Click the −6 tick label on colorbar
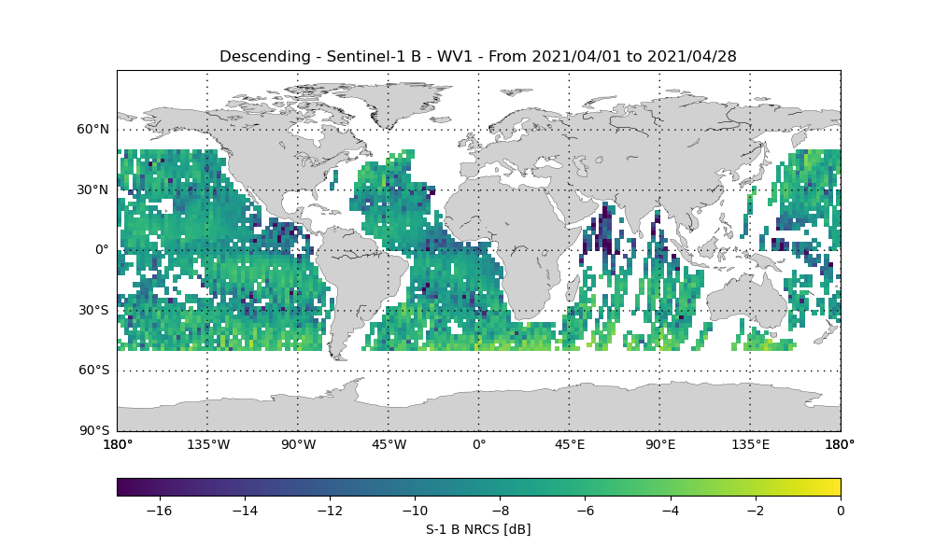The image size is (934, 560). (x=585, y=511)
